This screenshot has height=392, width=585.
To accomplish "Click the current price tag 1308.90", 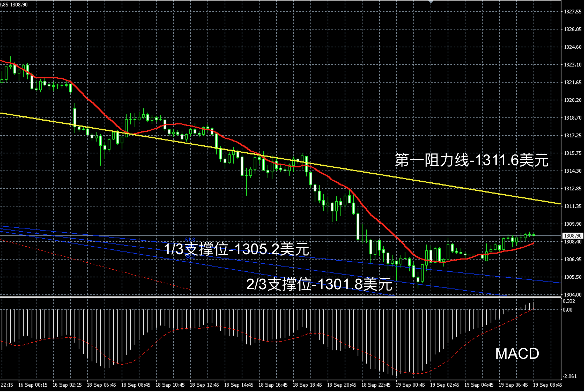I will pyautogui.click(x=572, y=236).
